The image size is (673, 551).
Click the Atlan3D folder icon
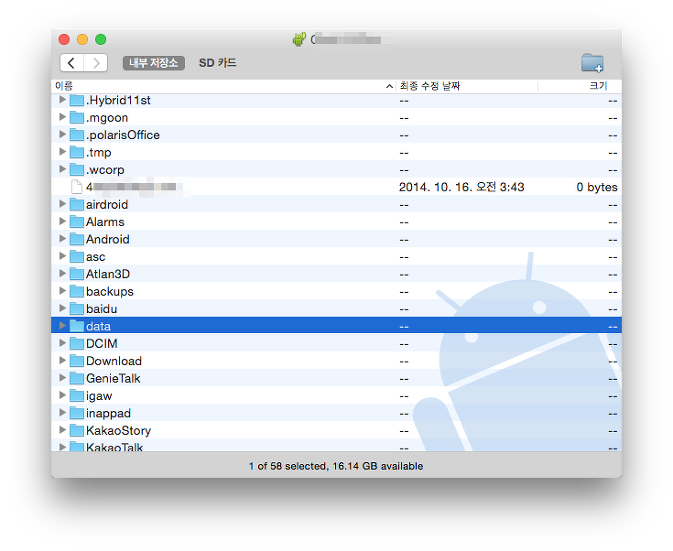(x=77, y=274)
